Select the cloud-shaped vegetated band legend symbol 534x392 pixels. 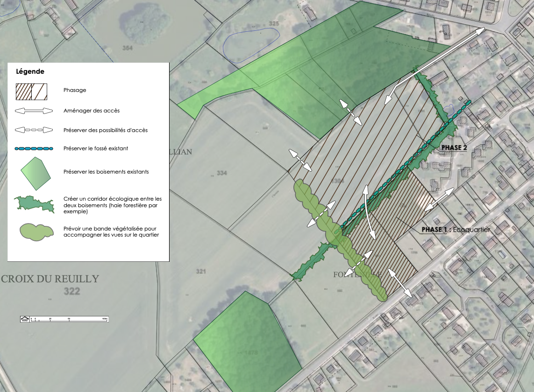pyautogui.click(x=35, y=232)
